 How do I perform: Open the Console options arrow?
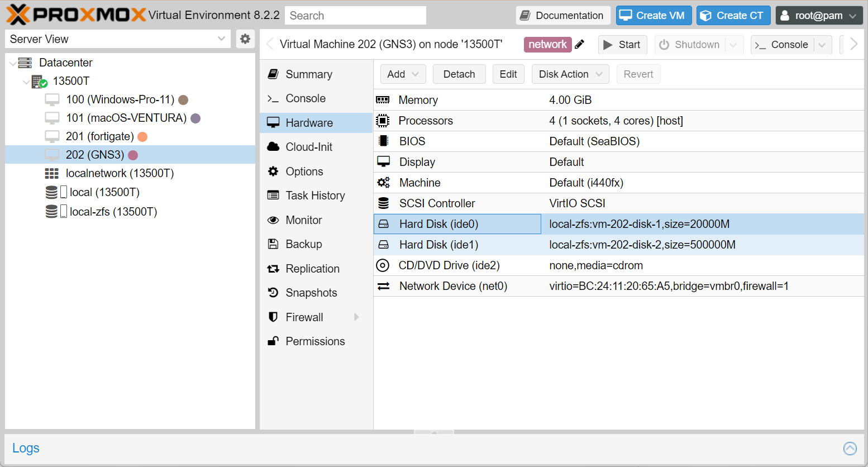822,45
